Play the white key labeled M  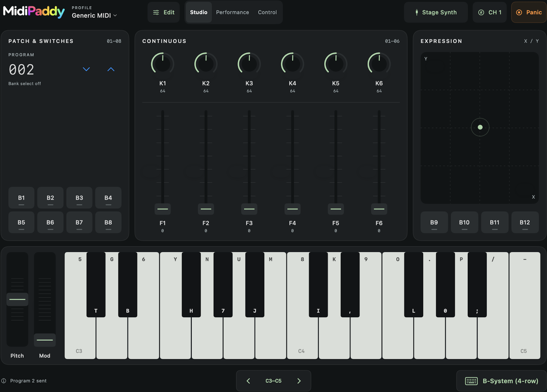click(271, 338)
